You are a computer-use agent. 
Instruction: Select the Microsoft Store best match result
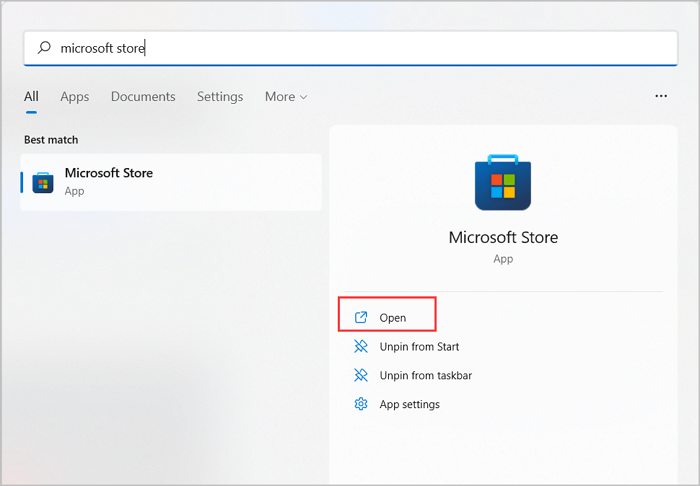tap(170, 181)
